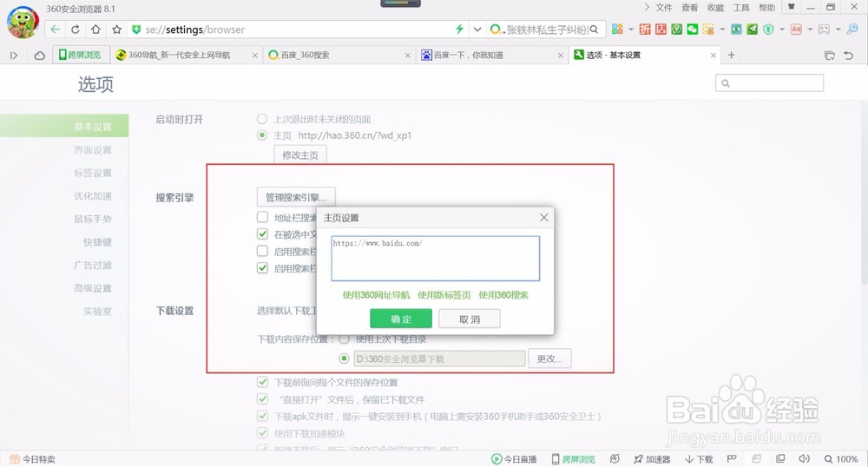Click the blue magnifying glass at toolbar end
Screen dimensions: 868x467
pyautogui.click(x=852, y=29)
